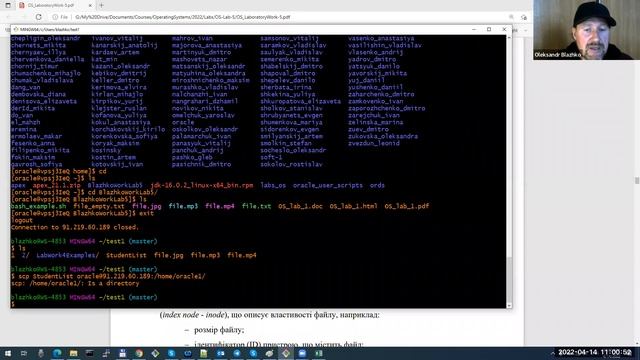The image size is (640, 360).
Task: Open the Telegram icon on the taskbar
Action: pos(237,353)
